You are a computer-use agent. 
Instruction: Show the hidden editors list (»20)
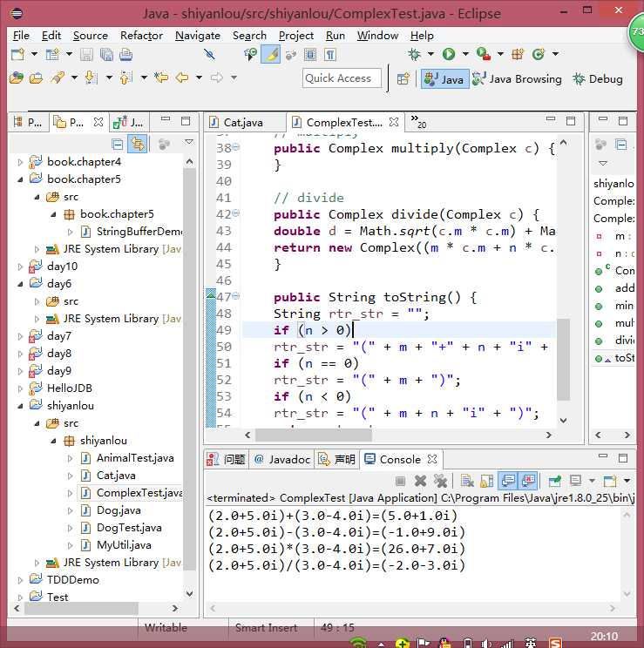click(x=417, y=122)
